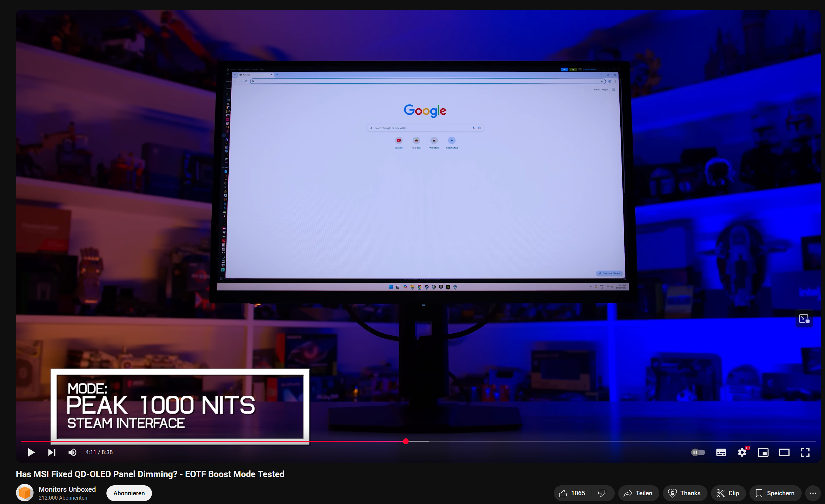Enable subtitles via the captions icon

point(721,452)
